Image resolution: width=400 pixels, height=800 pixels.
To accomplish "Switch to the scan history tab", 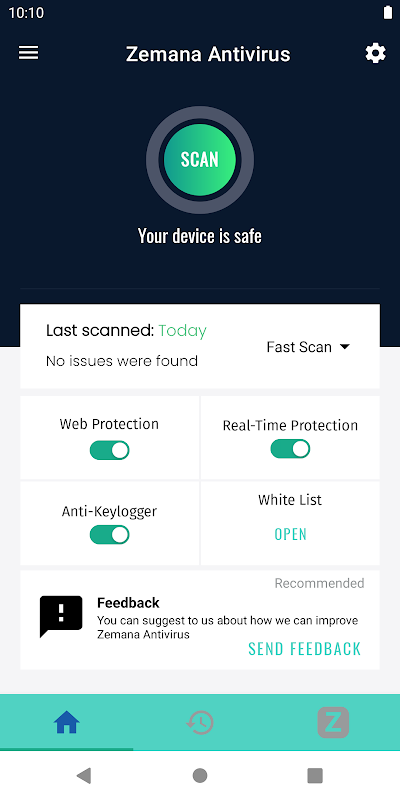I will pyautogui.click(x=200, y=722).
